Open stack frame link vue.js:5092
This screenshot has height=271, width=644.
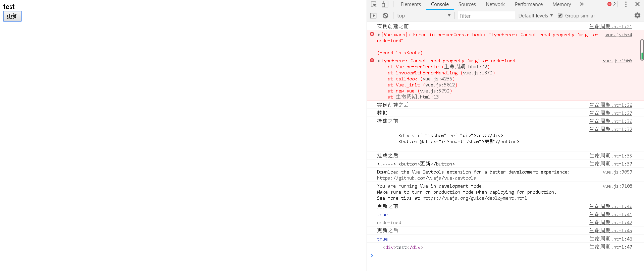[x=435, y=91]
